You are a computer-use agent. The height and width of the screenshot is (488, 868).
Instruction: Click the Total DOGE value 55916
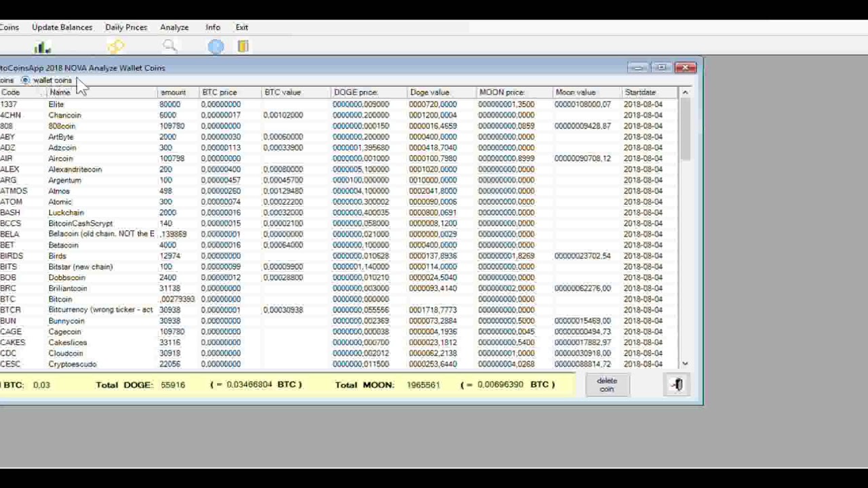(x=173, y=385)
